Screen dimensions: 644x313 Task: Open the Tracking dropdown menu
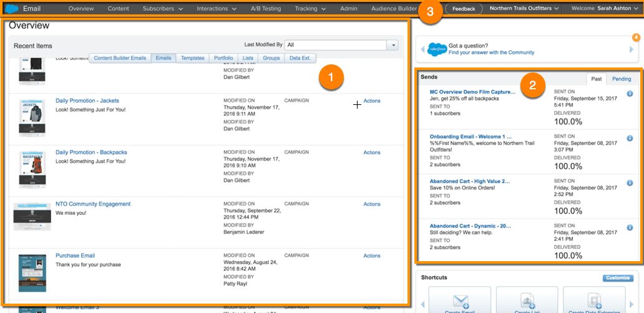pyautogui.click(x=311, y=8)
